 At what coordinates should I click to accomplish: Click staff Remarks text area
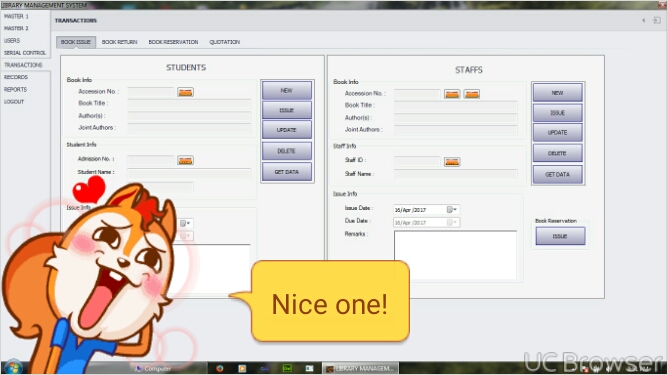(x=455, y=255)
